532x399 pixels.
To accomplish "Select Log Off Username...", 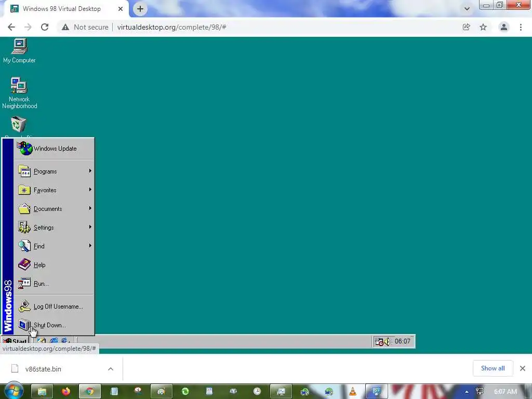I will point(54,307).
